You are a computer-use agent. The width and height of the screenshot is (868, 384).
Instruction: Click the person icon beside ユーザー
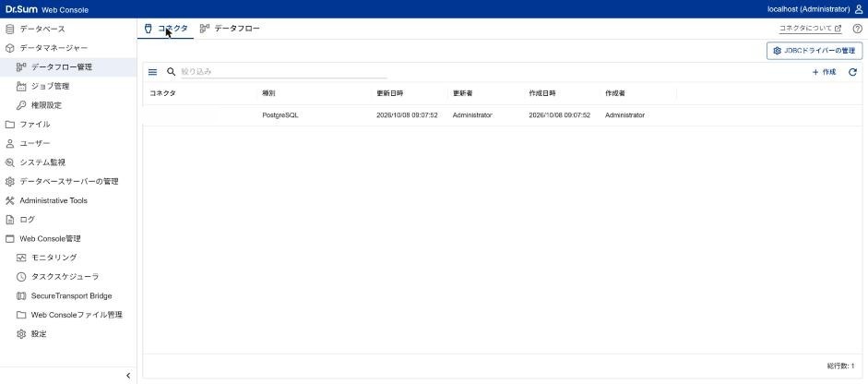pyautogui.click(x=9, y=143)
